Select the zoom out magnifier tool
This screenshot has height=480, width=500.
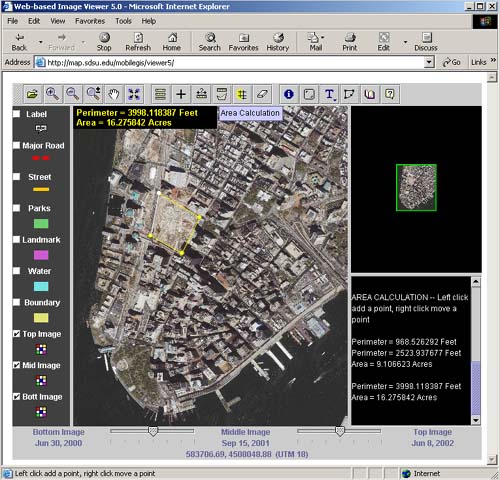point(73,94)
